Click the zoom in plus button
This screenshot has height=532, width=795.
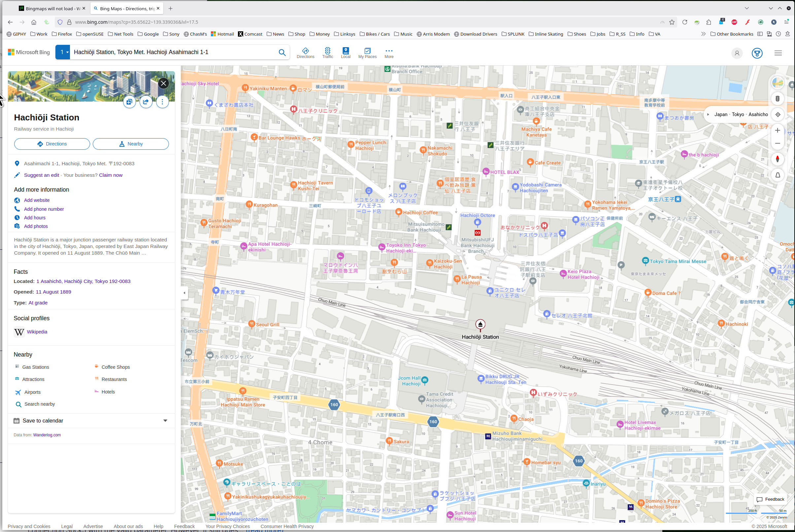(x=778, y=131)
